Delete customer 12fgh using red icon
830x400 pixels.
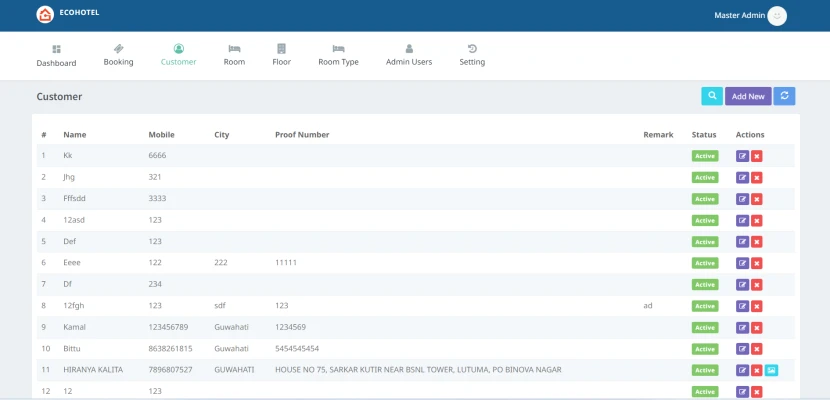757,306
